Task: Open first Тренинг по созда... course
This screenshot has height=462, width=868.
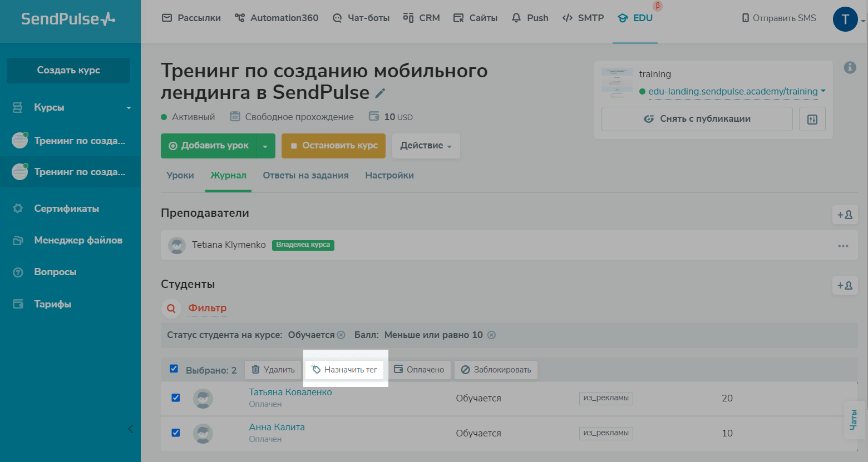Action: tap(70, 141)
